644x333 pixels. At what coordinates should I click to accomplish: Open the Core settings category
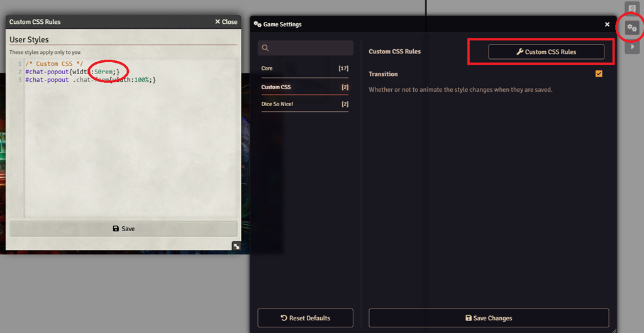coord(305,68)
